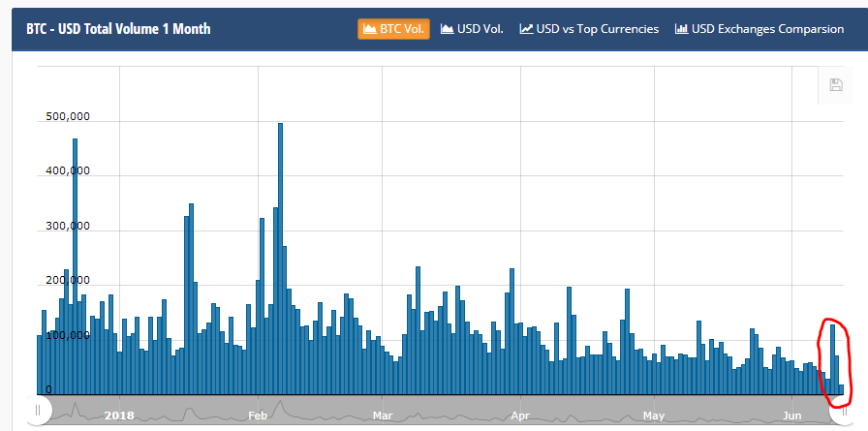Screen dimensions: 868x431
Task: Open USD vs Top Currencies tab
Action: click(x=589, y=29)
